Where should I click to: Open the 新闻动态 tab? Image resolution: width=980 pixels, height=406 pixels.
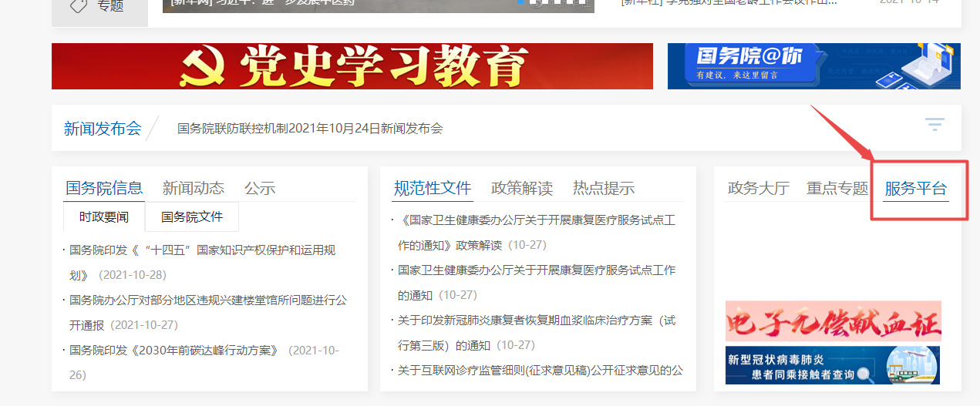193,188
